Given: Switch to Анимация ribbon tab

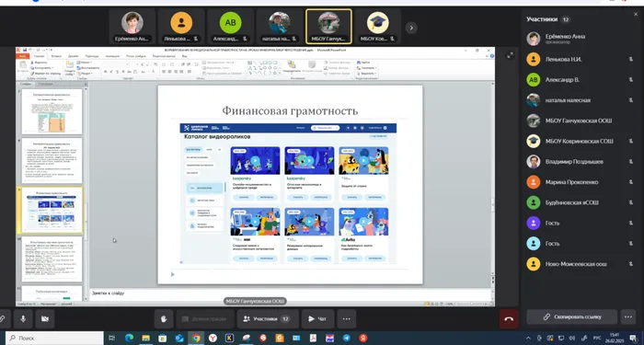Looking at the screenshot, I should (x=112, y=56).
